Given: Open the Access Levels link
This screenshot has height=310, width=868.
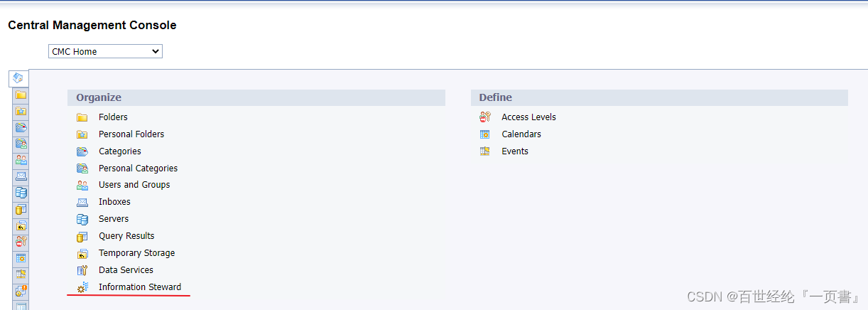Looking at the screenshot, I should pos(528,117).
